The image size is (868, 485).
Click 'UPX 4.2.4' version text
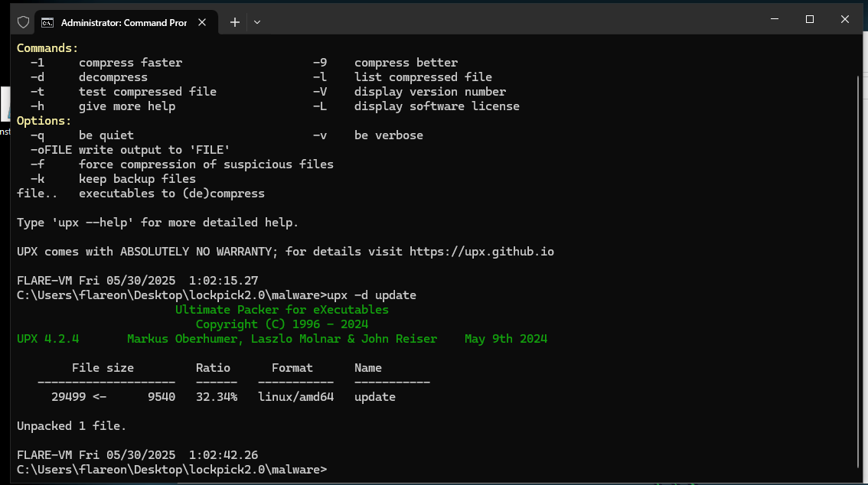point(47,339)
